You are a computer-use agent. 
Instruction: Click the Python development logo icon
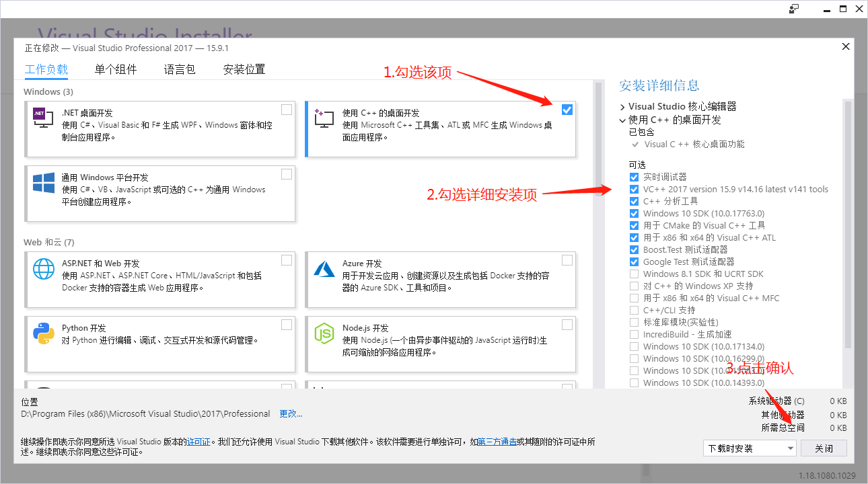point(43,333)
